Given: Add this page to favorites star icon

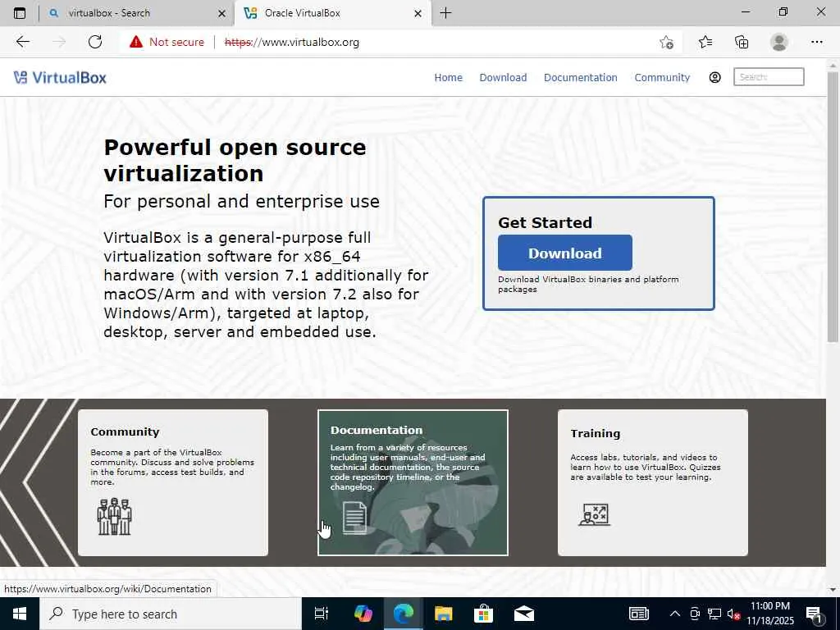Looking at the screenshot, I should 666,42.
